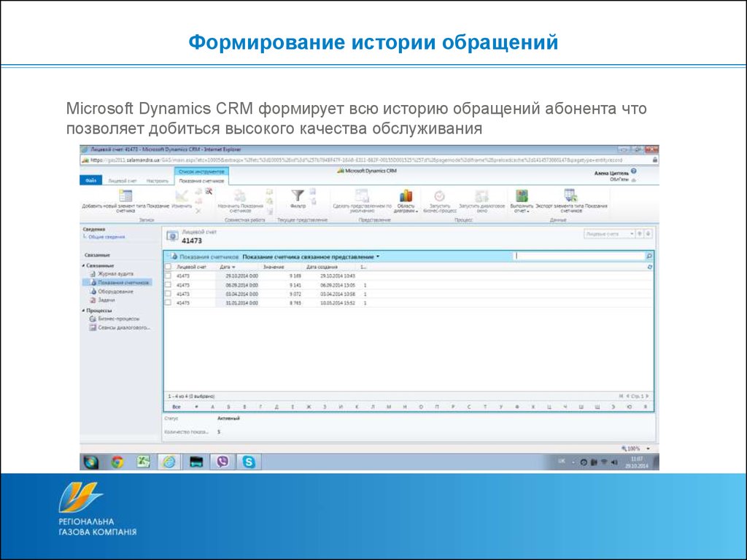Select the Показания счетчиков ribbon tab
The image size is (747, 560).
(201, 181)
